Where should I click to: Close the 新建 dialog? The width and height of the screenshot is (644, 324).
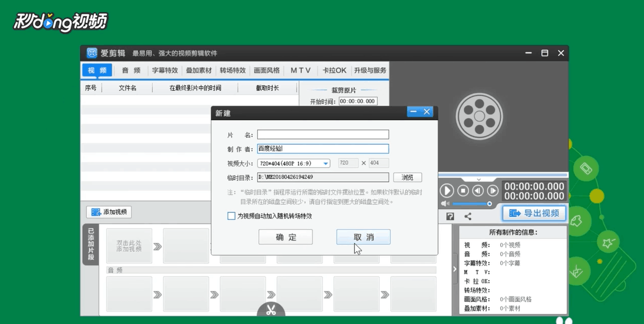click(427, 112)
